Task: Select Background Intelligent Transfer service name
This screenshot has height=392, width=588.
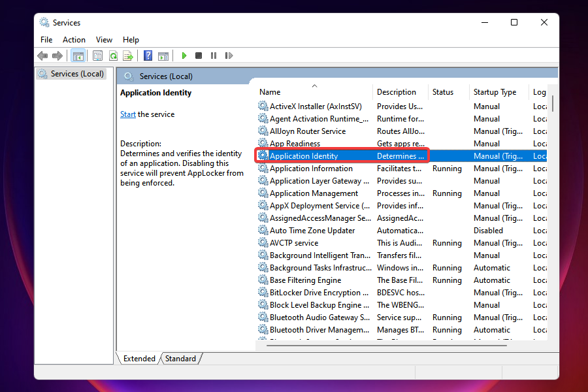Action: [x=320, y=255]
